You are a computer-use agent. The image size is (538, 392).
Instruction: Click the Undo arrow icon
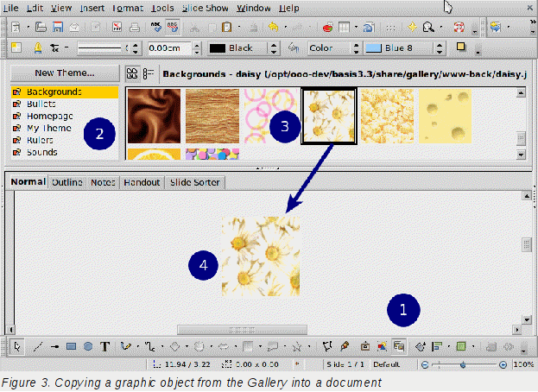pyautogui.click(x=273, y=27)
